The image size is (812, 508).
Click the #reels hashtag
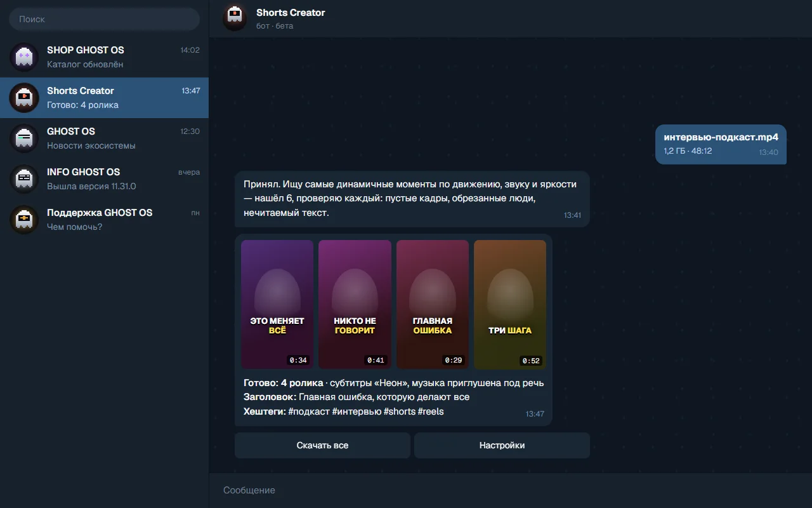click(431, 411)
